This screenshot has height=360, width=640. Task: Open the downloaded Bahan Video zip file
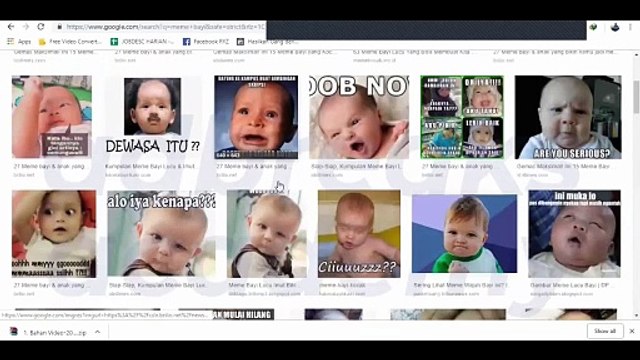click(55, 333)
